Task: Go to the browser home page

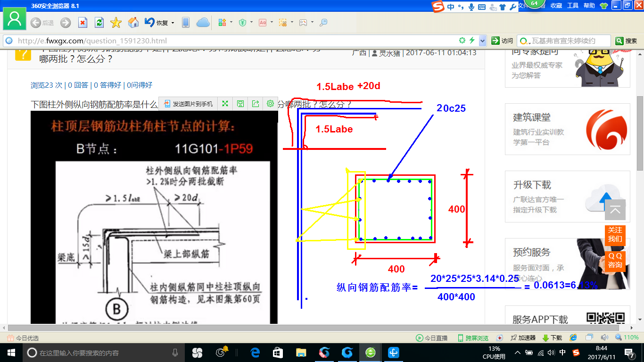Action: tap(133, 23)
